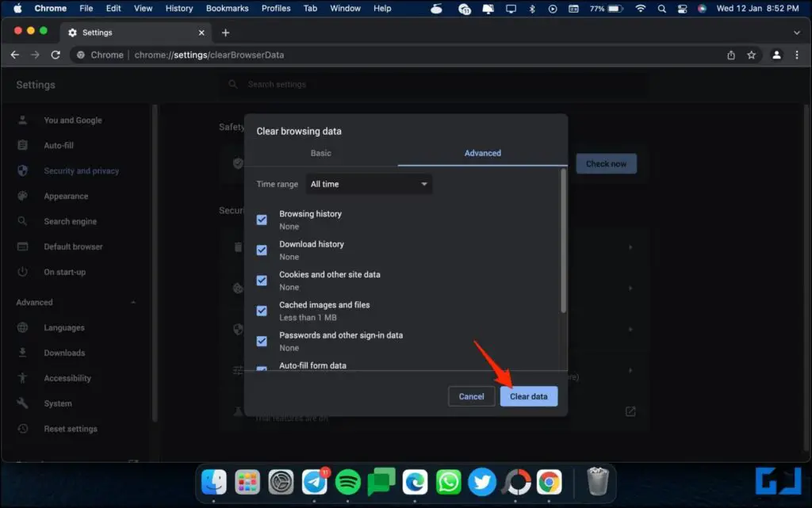Open Telegram from the dock
The width and height of the screenshot is (812, 508).
pos(314,482)
